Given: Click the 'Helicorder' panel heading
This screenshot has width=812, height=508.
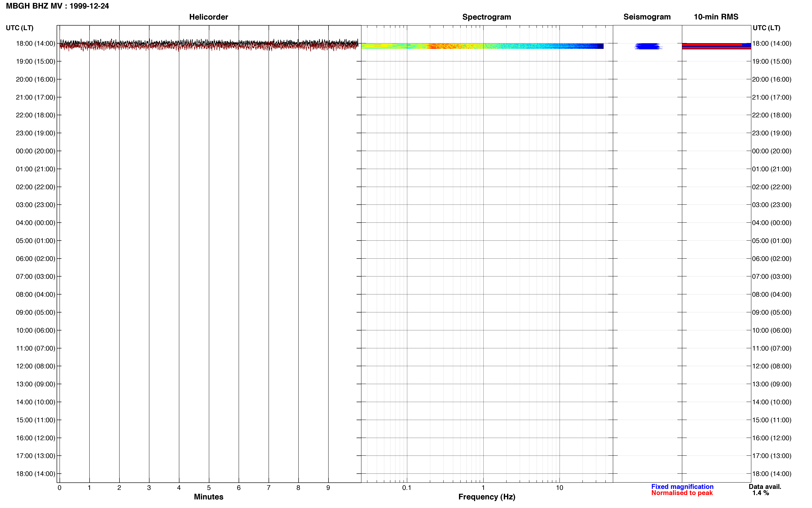Looking at the screenshot, I should point(209,17).
